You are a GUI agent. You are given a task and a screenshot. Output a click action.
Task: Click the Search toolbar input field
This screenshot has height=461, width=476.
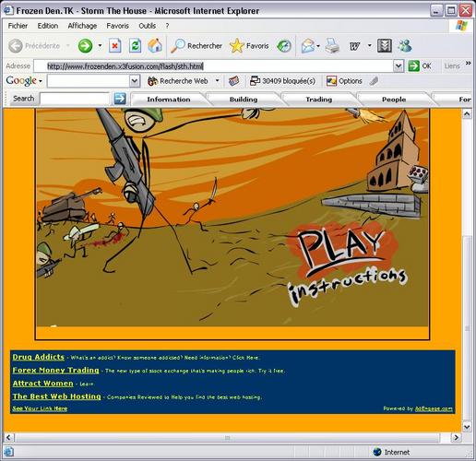click(75, 99)
